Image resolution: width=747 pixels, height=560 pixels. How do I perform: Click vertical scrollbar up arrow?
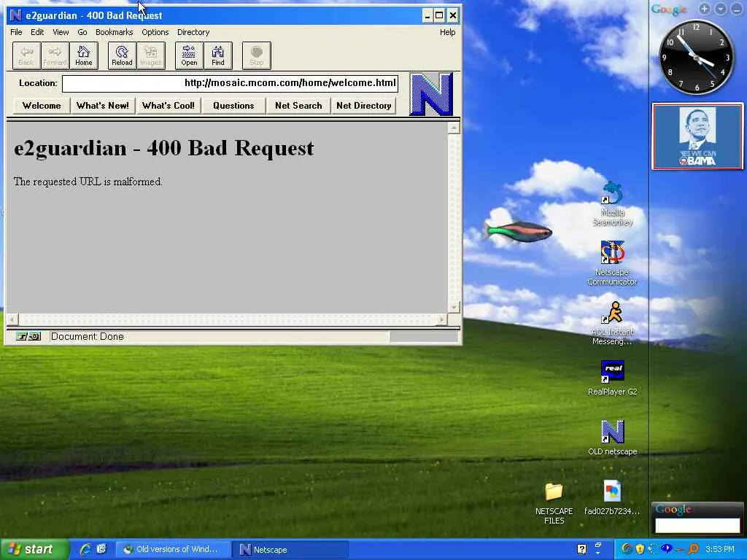(x=454, y=128)
